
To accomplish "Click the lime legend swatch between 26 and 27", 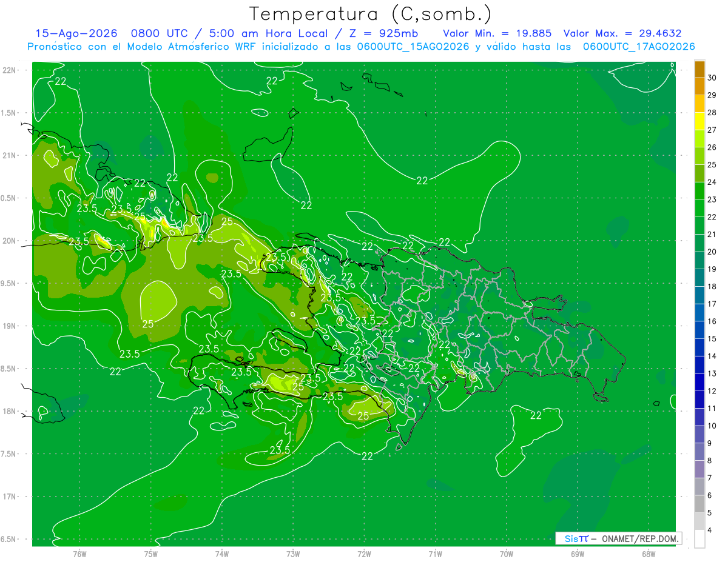I will click(x=699, y=138).
